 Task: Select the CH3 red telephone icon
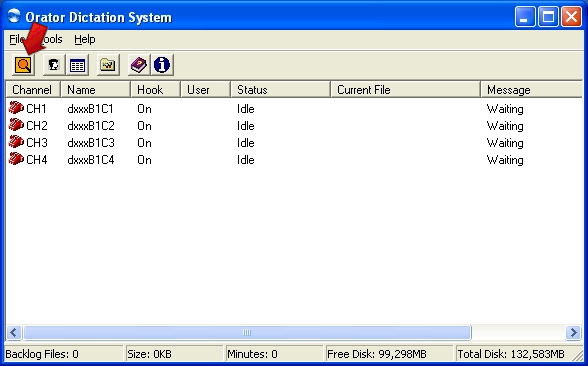pos(16,142)
